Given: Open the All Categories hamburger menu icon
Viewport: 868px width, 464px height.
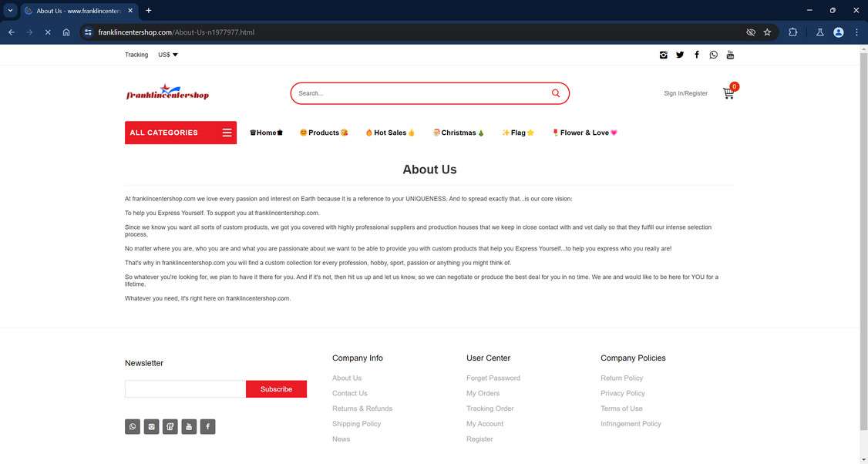Looking at the screenshot, I should (227, 133).
